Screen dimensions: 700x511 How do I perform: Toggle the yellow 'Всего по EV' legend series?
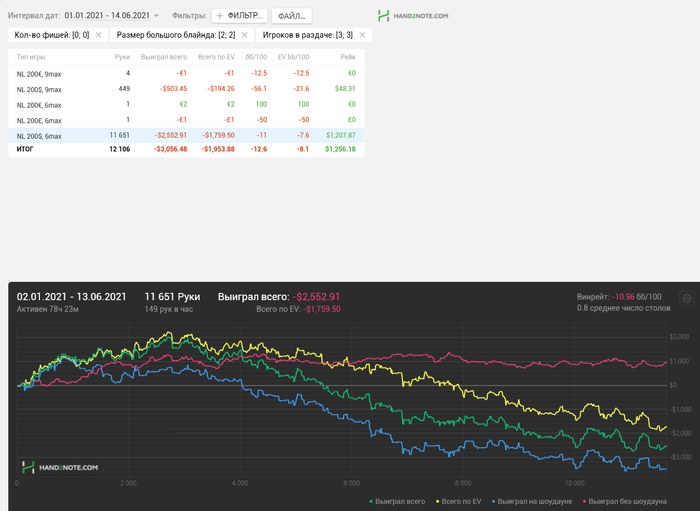(458, 502)
